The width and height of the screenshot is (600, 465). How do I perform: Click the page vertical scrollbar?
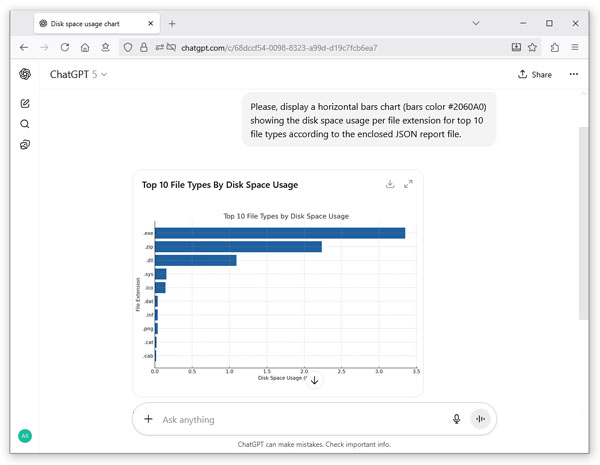(x=583, y=223)
